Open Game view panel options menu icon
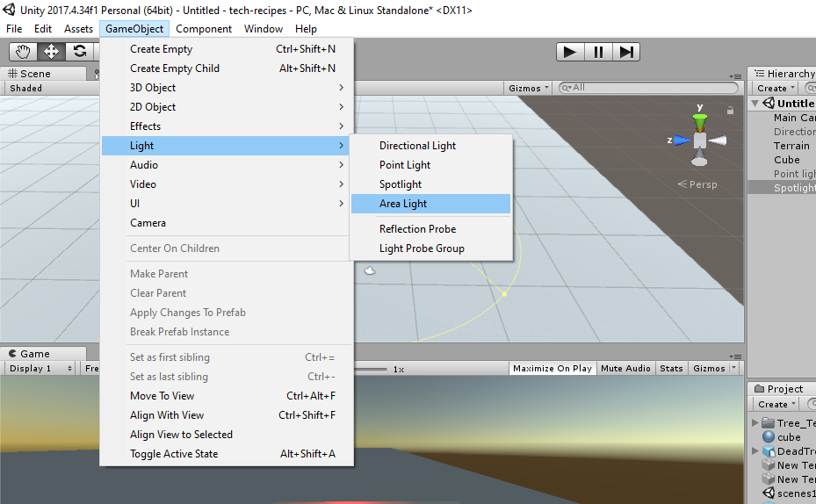Screen dimensions: 816x504 click(735, 356)
